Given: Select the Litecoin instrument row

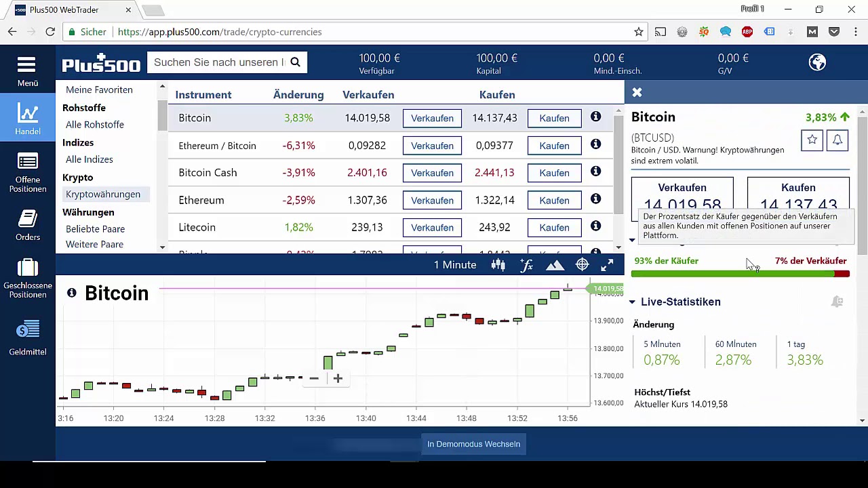Looking at the screenshot, I should pyautogui.click(x=391, y=227).
